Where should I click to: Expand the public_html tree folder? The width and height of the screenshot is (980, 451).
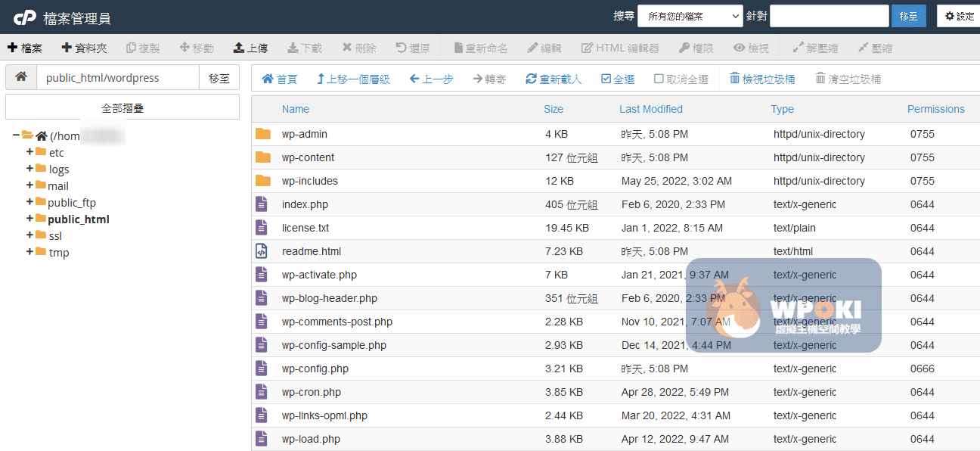(30, 219)
